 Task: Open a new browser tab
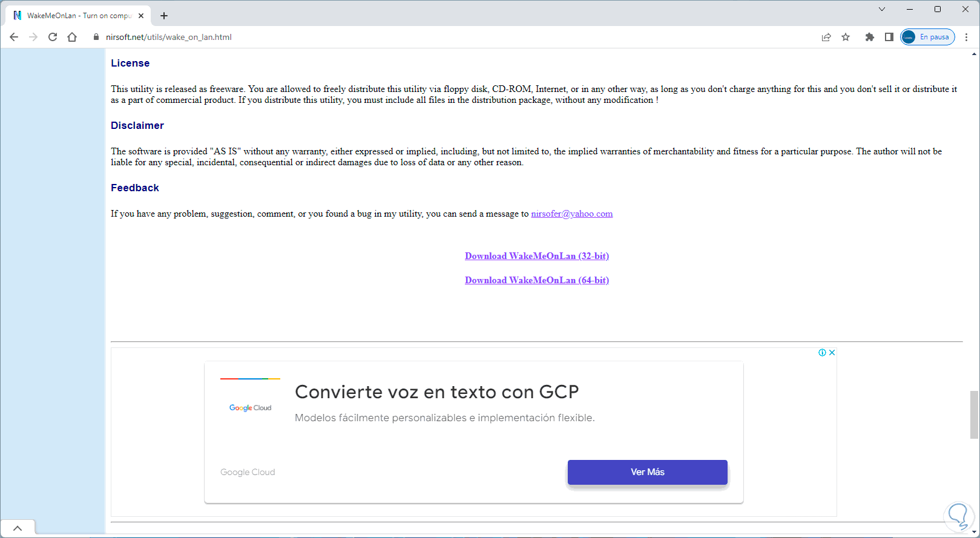pyautogui.click(x=164, y=16)
